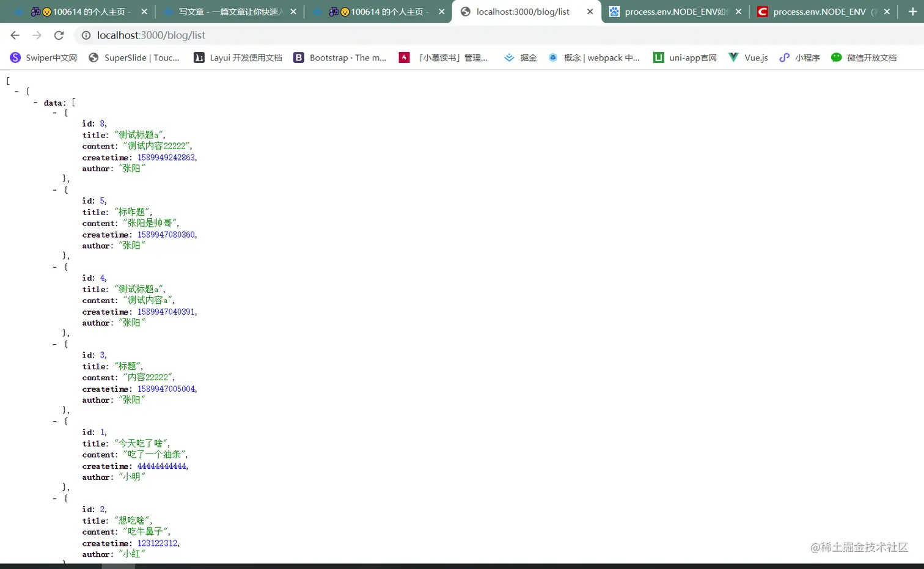
Task: Go back using the browser back arrow
Action: coord(15,35)
